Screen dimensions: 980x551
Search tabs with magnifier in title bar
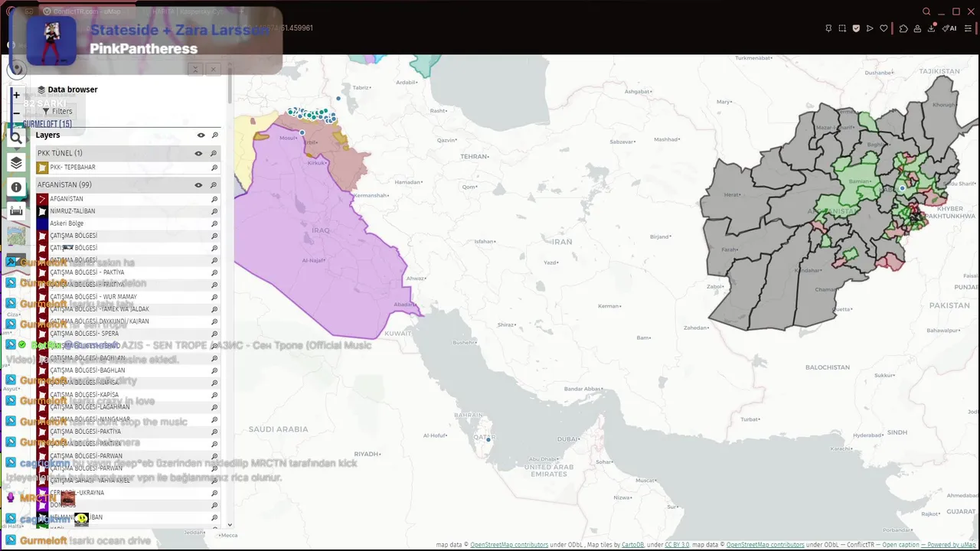point(926,11)
